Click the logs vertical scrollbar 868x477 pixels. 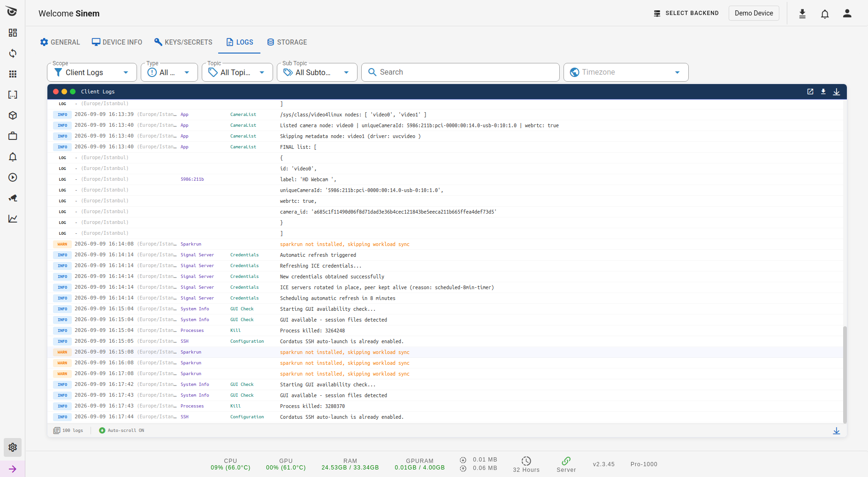pos(845,375)
